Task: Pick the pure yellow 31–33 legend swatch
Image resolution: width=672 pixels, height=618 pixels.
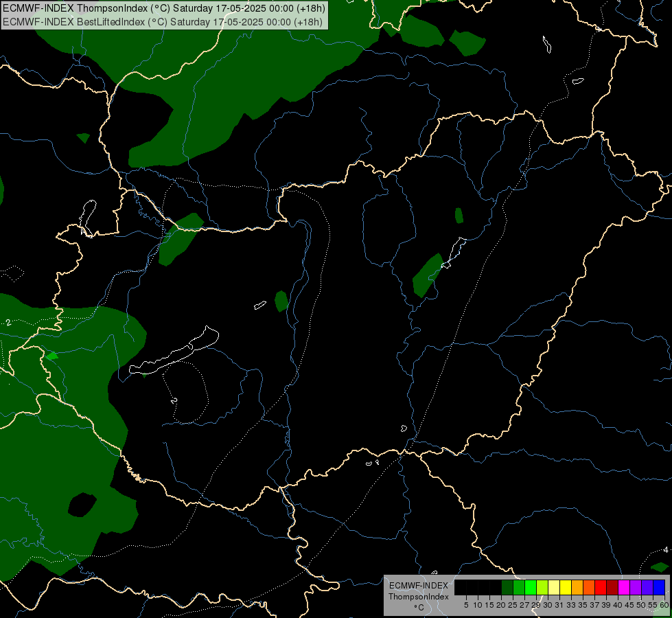Action: coord(566,588)
